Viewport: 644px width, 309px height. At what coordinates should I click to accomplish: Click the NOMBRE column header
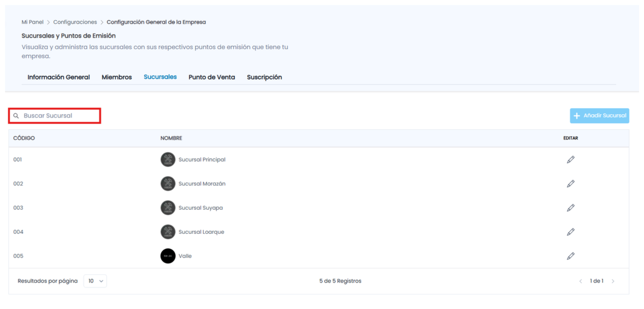click(171, 138)
